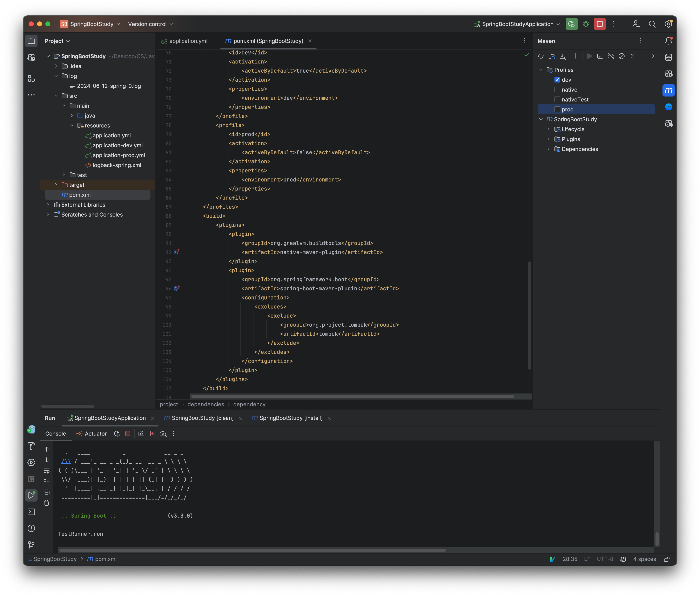This screenshot has width=700, height=596.
Task: Expand the Lifecycle node under SpringBootStudy
Action: click(549, 129)
